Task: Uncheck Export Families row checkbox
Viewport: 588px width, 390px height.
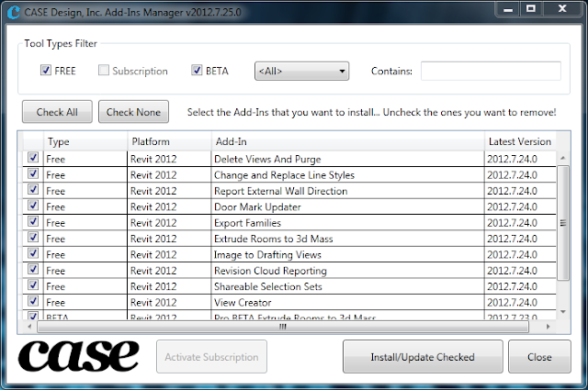Action: pyautogui.click(x=33, y=221)
